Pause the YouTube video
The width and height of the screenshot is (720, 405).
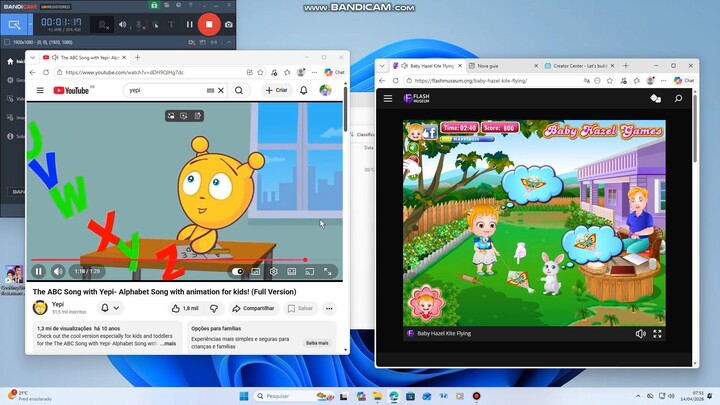click(38, 271)
